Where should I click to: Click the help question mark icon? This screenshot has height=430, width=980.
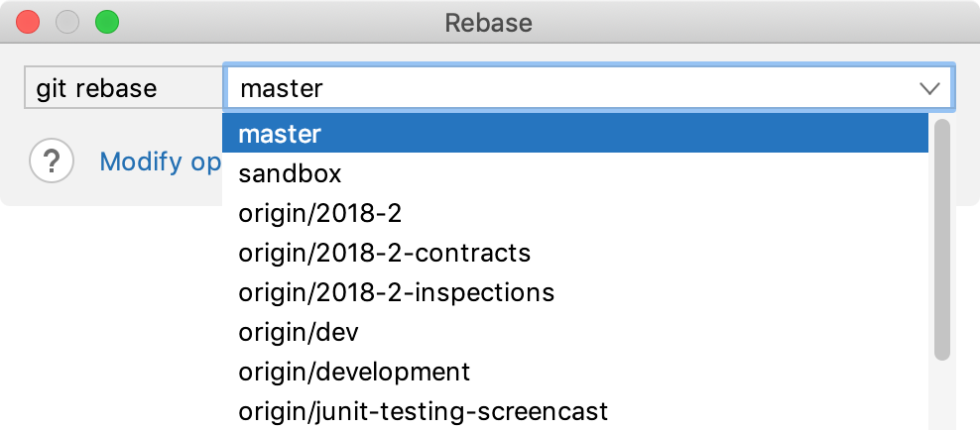point(52,161)
